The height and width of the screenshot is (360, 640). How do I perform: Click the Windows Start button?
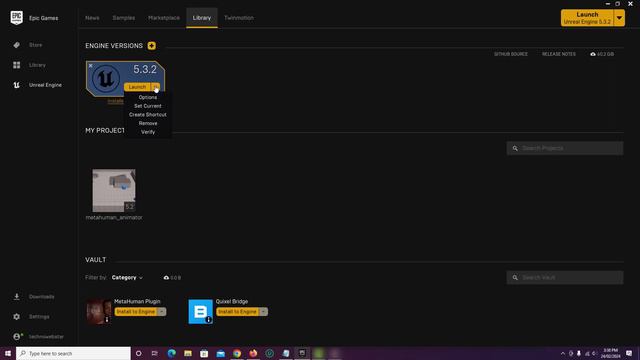tap(8, 353)
